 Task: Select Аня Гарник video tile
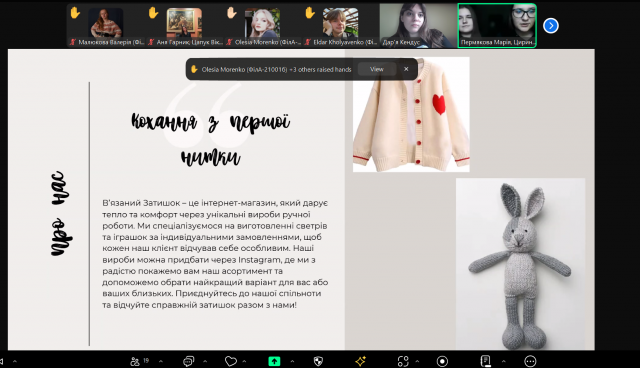pyautogui.click(x=184, y=26)
